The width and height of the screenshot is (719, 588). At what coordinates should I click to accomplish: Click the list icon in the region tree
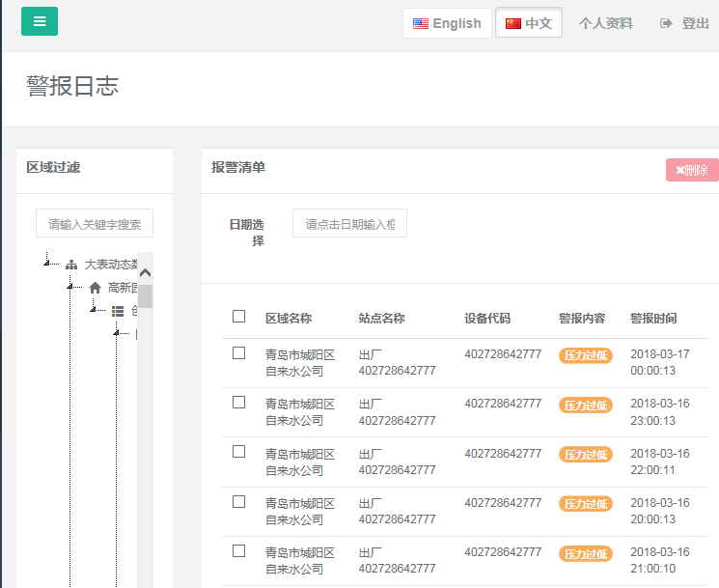coord(118,310)
